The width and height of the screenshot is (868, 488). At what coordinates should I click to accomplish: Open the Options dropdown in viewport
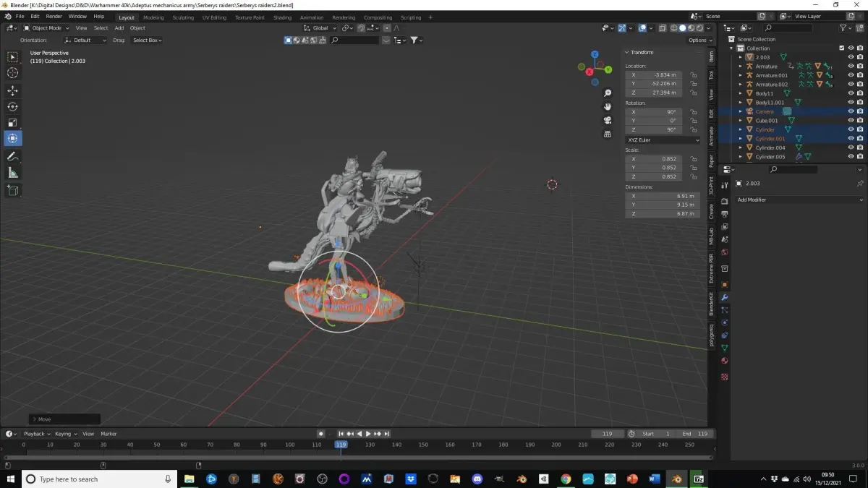click(x=699, y=40)
